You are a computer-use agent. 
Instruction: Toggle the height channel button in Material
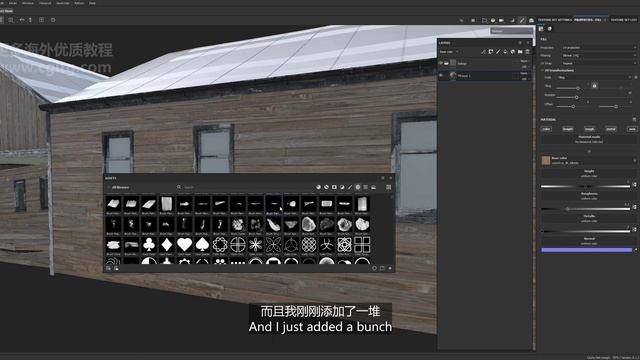(x=568, y=129)
